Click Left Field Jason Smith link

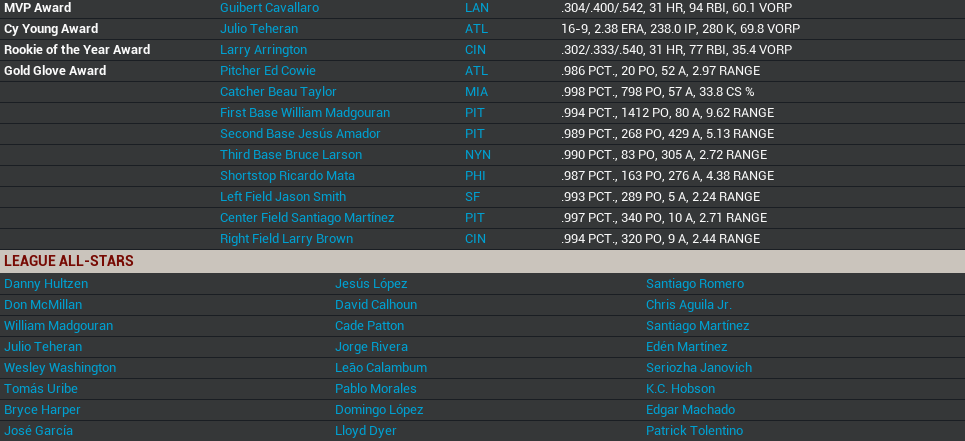(x=282, y=197)
